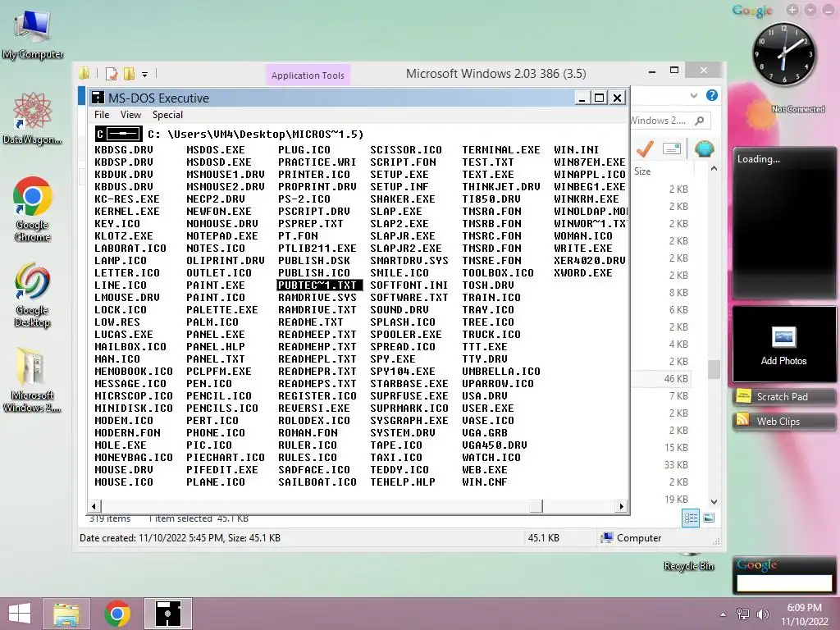Select PAINT.EXE in the file list
The width and height of the screenshot is (840, 630).
[x=216, y=285]
